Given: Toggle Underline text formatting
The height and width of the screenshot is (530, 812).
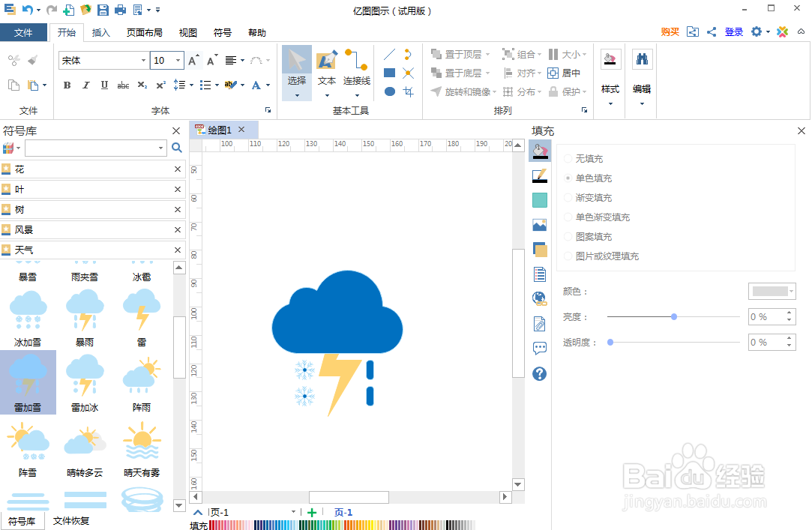Looking at the screenshot, I should 104,85.
